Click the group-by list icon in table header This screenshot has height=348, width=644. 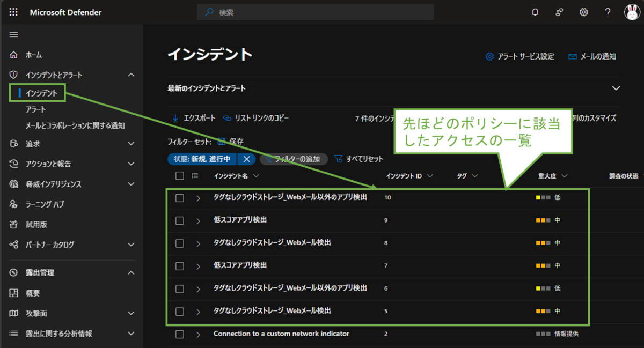coord(195,175)
